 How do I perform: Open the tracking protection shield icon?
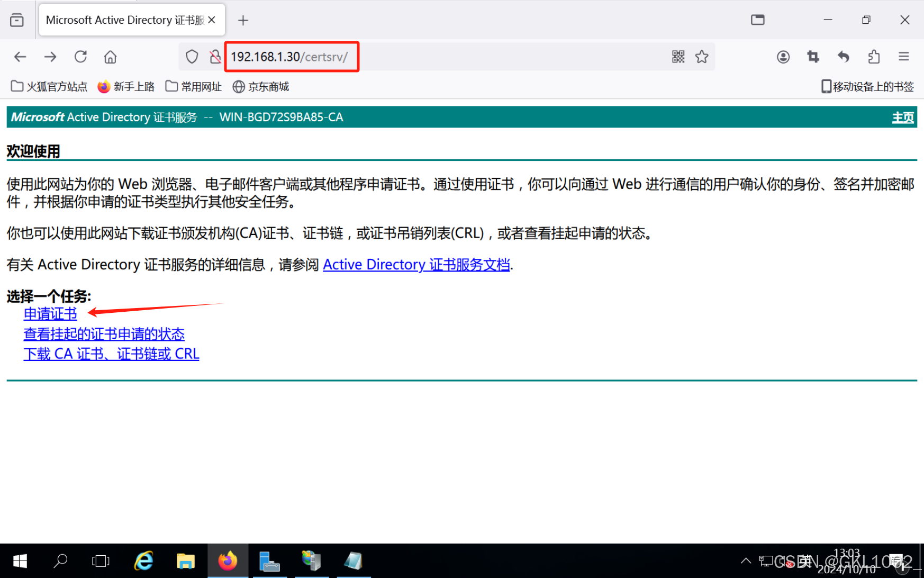tap(192, 57)
